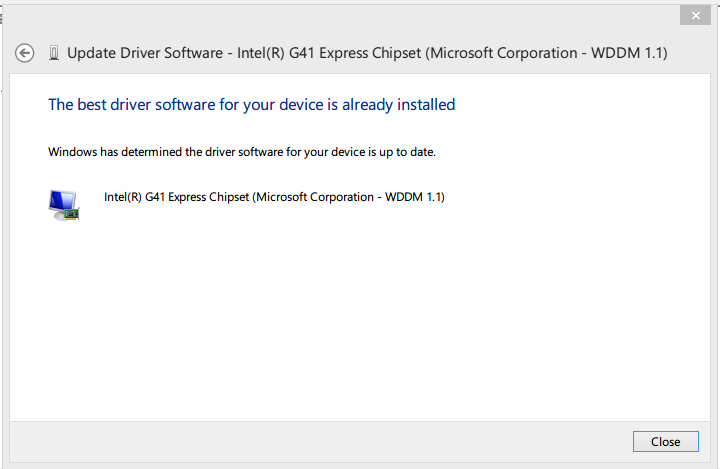This screenshot has height=469, width=720.
Task: Click the small device icon beside the title
Action: (53, 53)
